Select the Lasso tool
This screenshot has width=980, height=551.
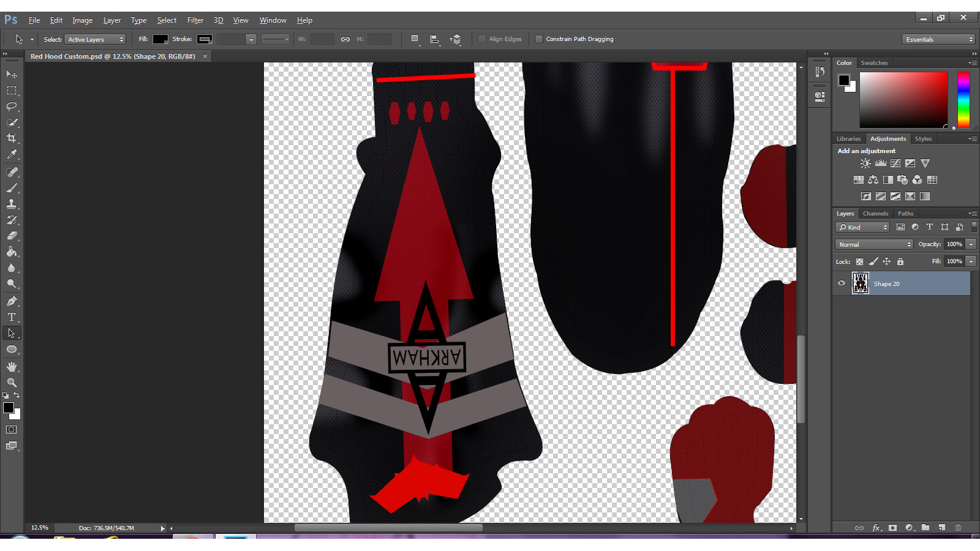tap(12, 107)
